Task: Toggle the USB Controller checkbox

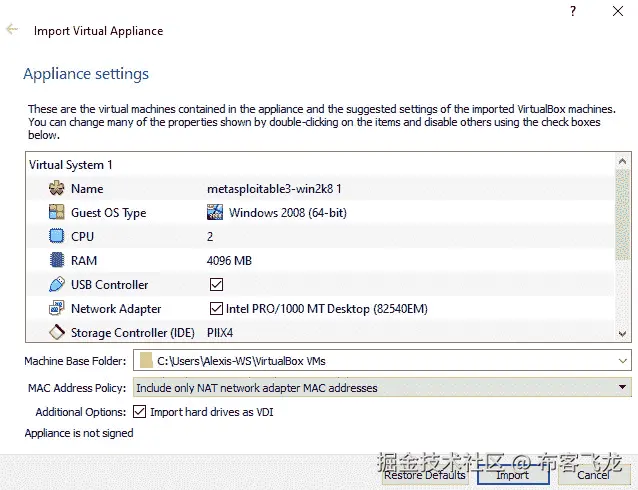Action: tap(216, 284)
